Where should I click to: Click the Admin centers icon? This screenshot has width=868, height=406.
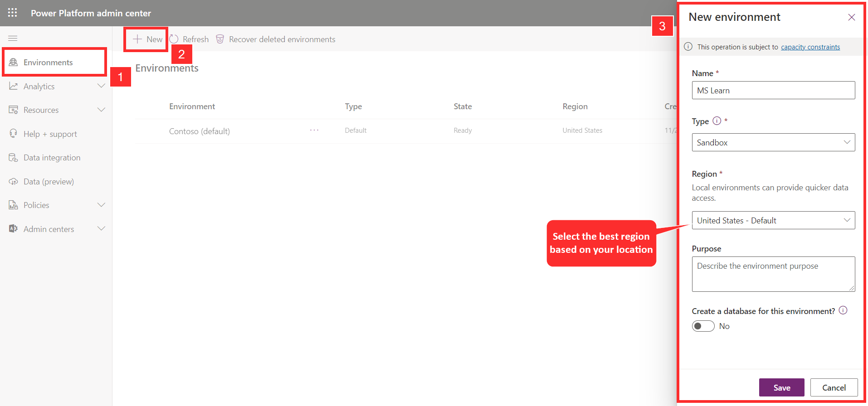coord(13,229)
